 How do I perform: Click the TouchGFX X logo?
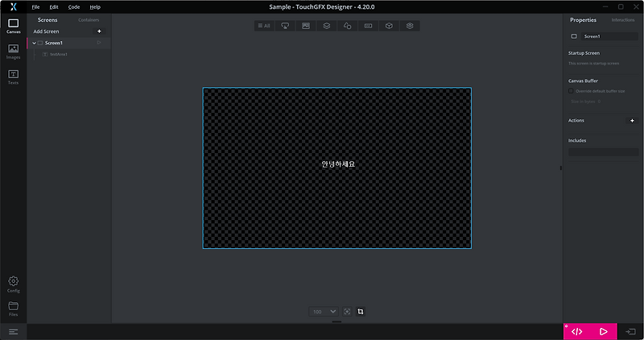click(14, 6)
